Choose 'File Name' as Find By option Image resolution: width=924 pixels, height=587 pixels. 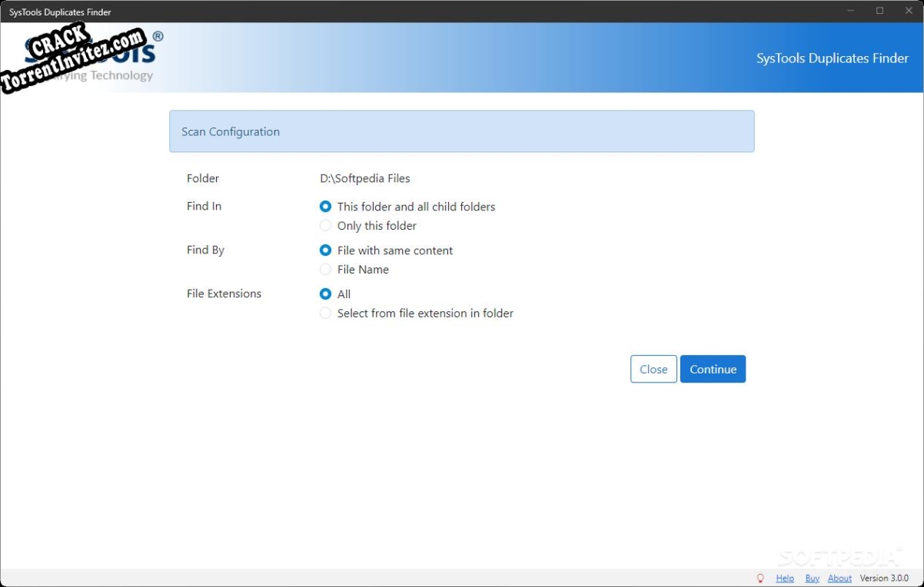(325, 269)
